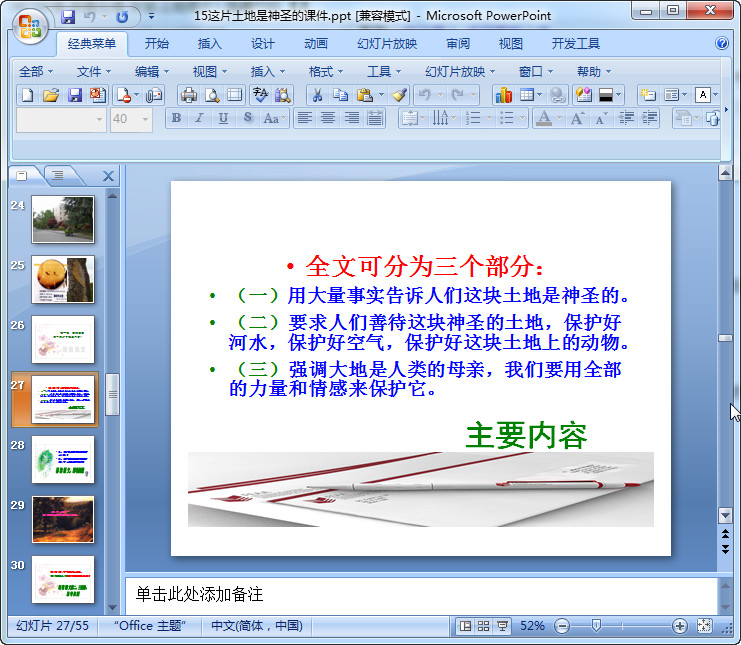Switch to the 开始 ribbon tab
Image resolution: width=741 pixels, height=645 pixels.
[156, 44]
